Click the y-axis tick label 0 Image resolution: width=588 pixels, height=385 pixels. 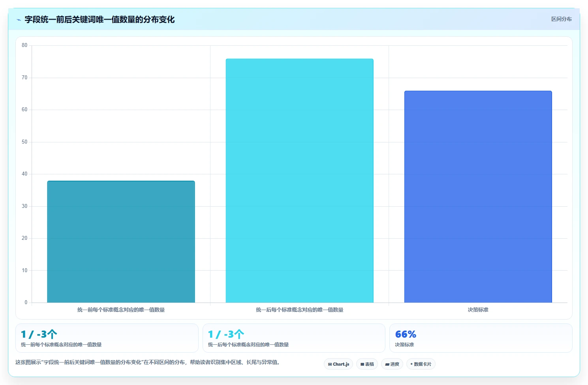(x=26, y=303)
